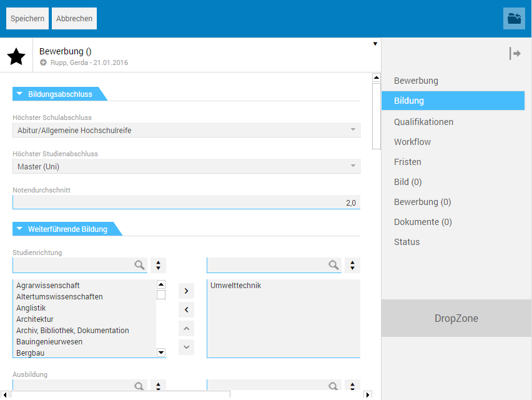Viewport: 532px width, 400px height.
Task: Collapse the Bildungsabschluss section
Action: click(x=19, y=94)
